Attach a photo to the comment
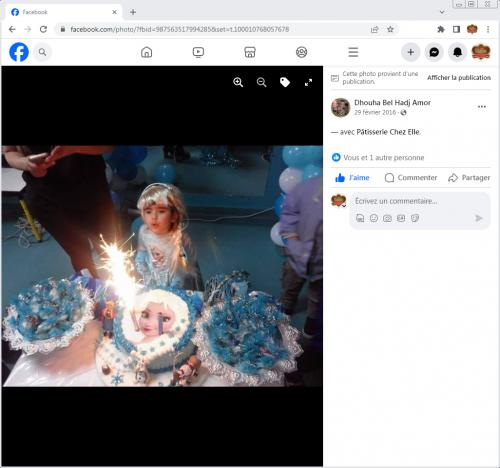Image resolution: width=500 pixels, height=468 pixels. tap(387, 218)
